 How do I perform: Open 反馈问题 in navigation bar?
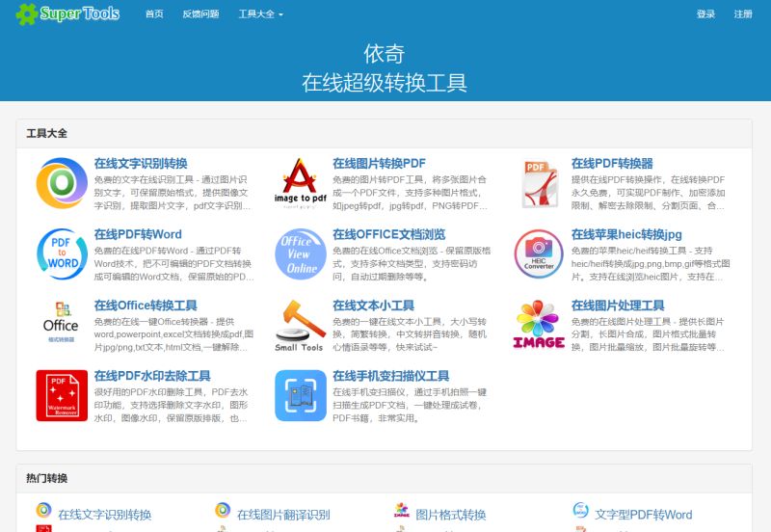coord(200,14)
